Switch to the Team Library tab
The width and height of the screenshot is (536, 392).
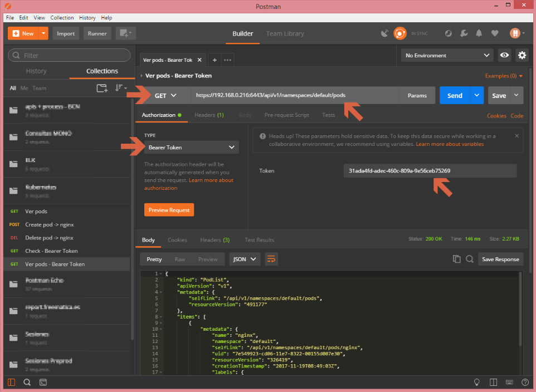point(285,34)
